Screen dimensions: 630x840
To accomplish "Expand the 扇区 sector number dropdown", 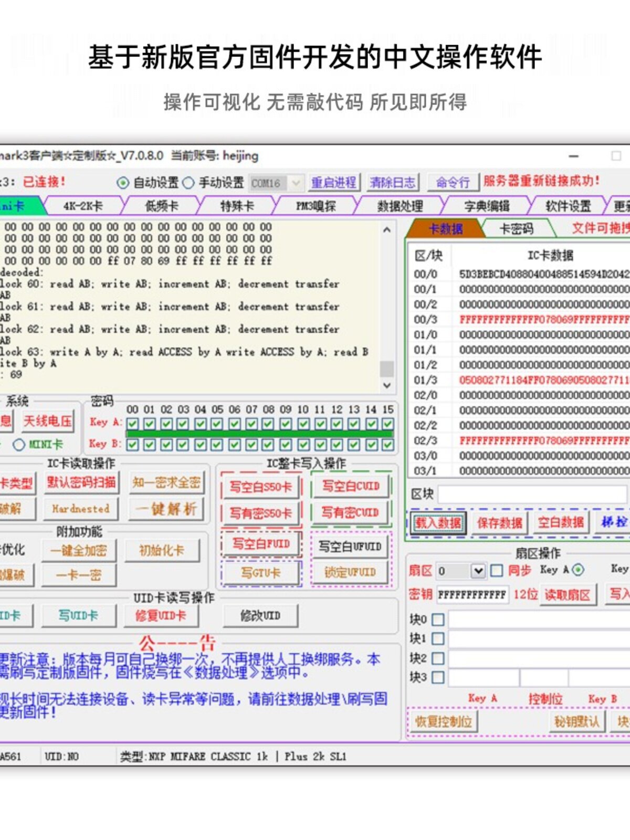I will click(477, 571).
